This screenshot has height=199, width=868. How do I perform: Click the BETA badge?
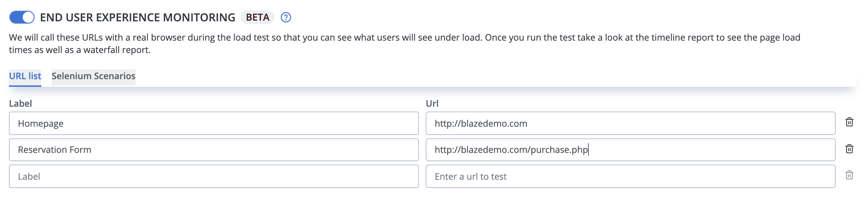[x=258, y=17]
